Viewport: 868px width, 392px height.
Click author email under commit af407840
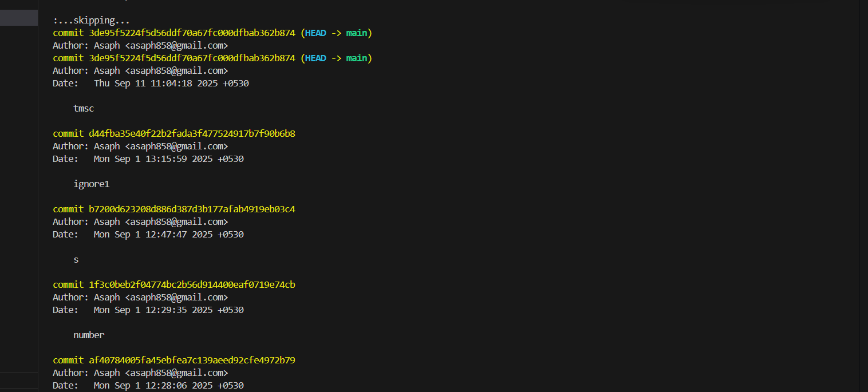pyautogui.click(x=176, y=373)
